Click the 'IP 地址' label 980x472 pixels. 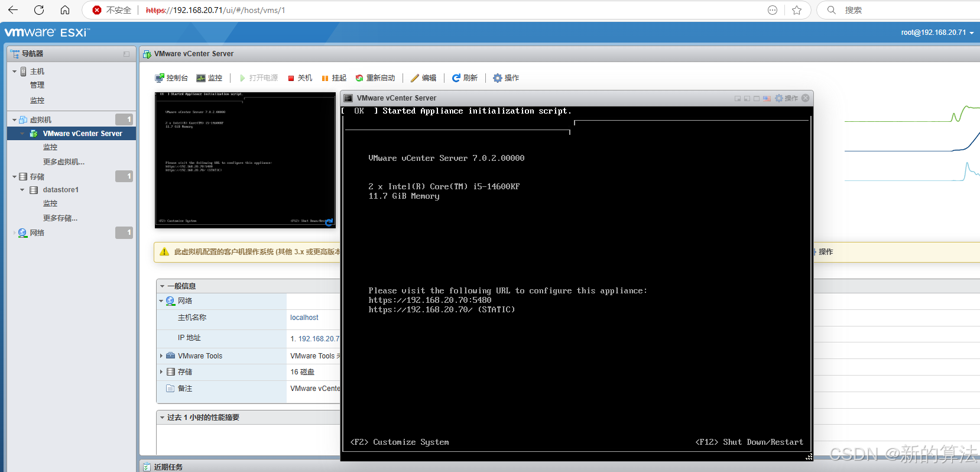click(189, 338)
